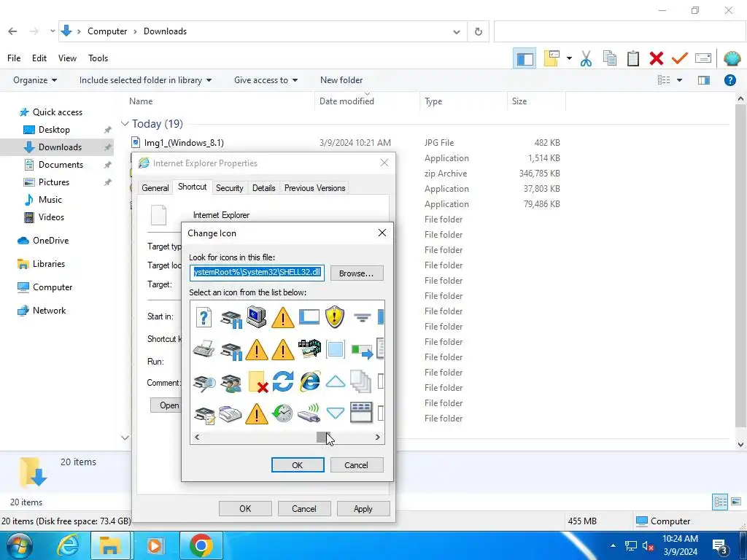
Task: Click Cancel in the Change Icon dialog
Action: (x=356, y=464)
